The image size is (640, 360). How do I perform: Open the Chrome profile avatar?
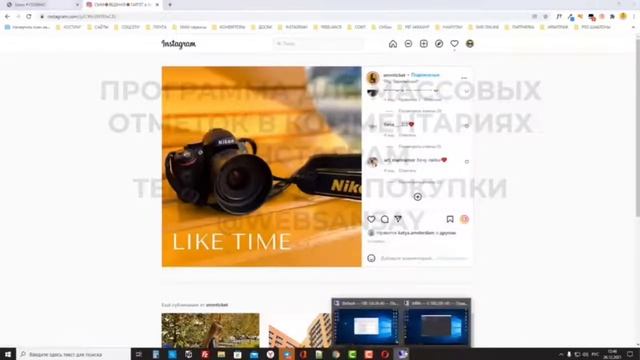point(623,16)
